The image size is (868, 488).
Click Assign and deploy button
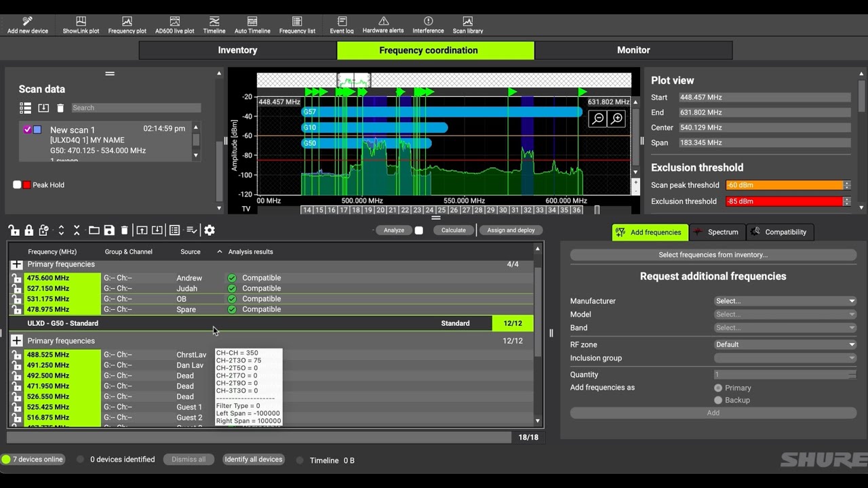click(511, 230)
